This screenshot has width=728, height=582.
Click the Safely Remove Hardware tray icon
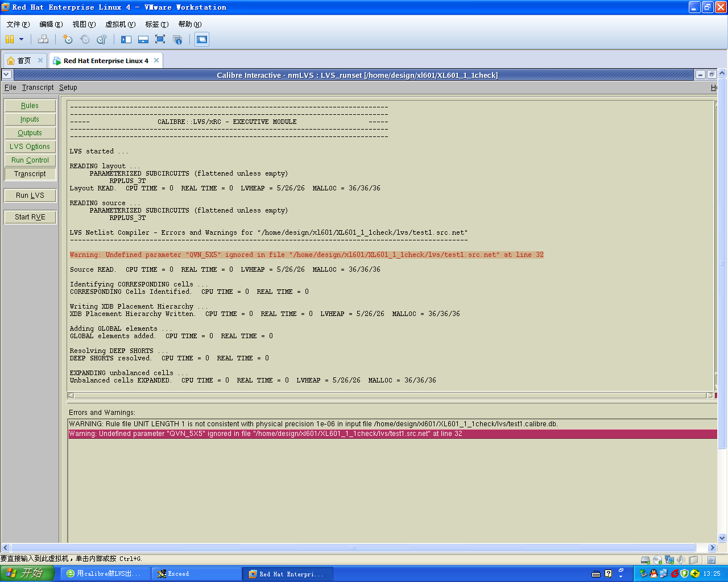tap(643, 573)
